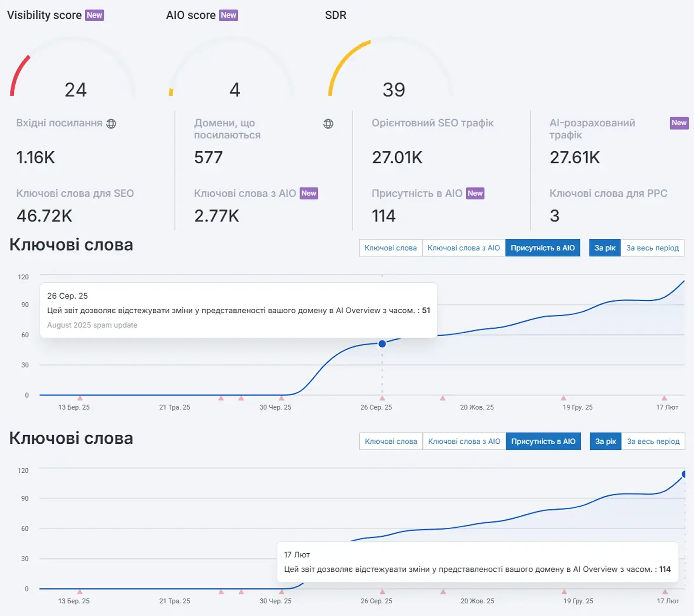Click New badge beside Присутність в AIO metric
Image resolution: width=694 pixels, height=616 pixels.
coord(475,193)
